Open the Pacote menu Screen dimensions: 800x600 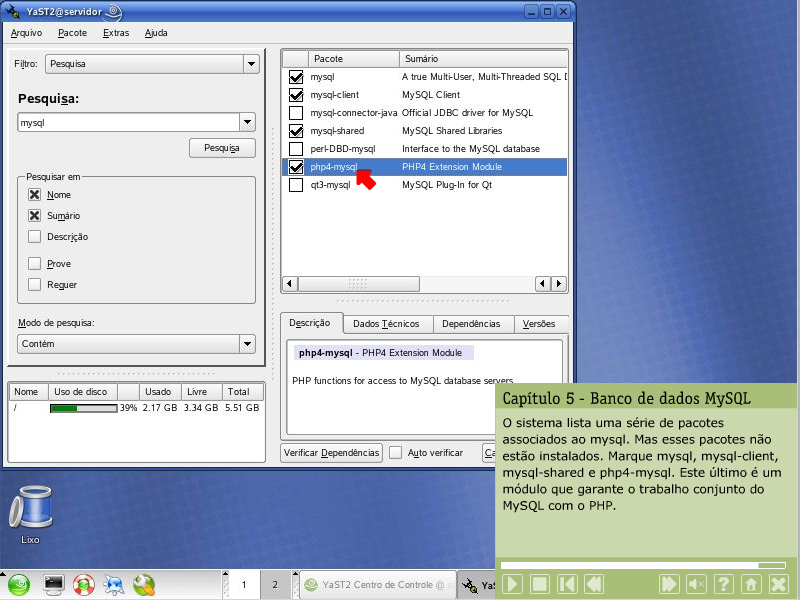click(x=72, y=33)
